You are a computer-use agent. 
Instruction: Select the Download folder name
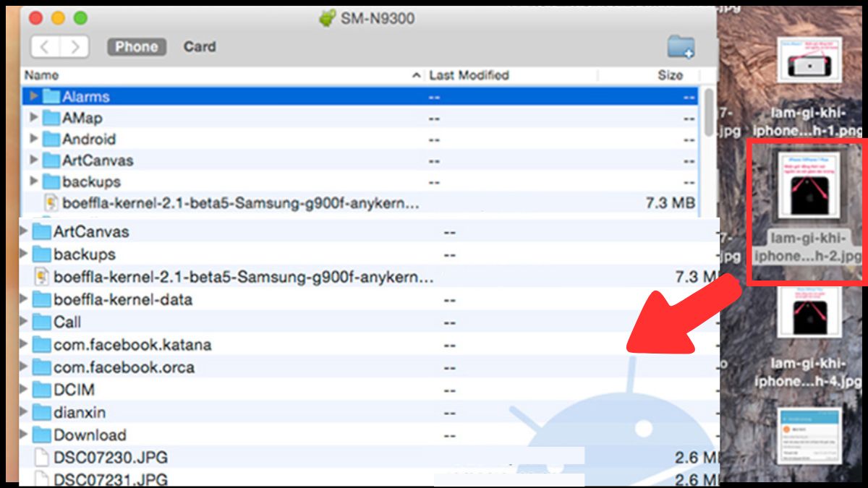point(90,435)
